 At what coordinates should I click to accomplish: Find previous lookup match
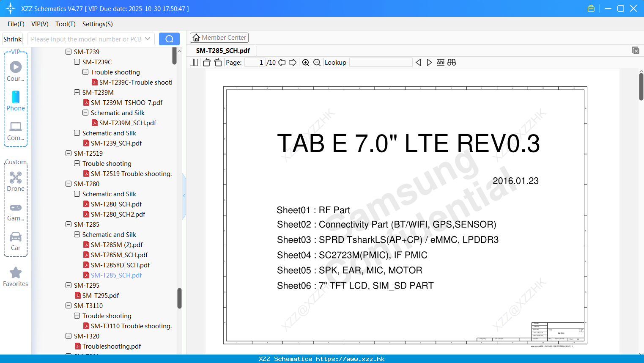click(418, 62)
